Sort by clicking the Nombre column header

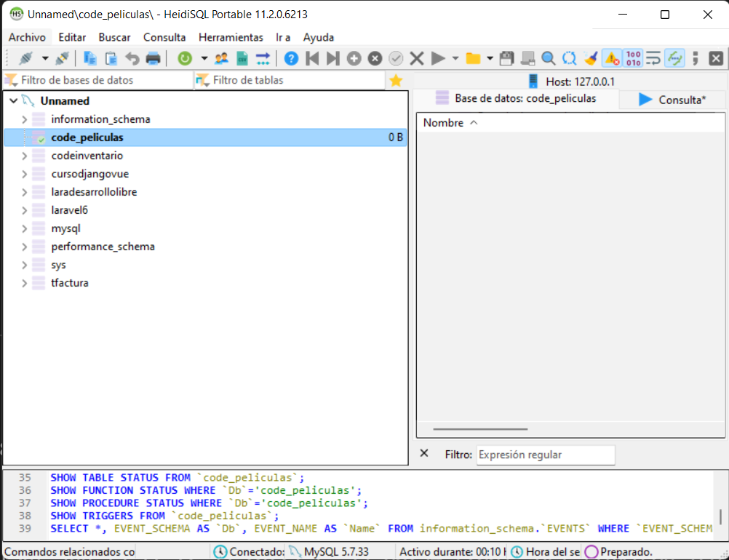[x=443, y=122]
